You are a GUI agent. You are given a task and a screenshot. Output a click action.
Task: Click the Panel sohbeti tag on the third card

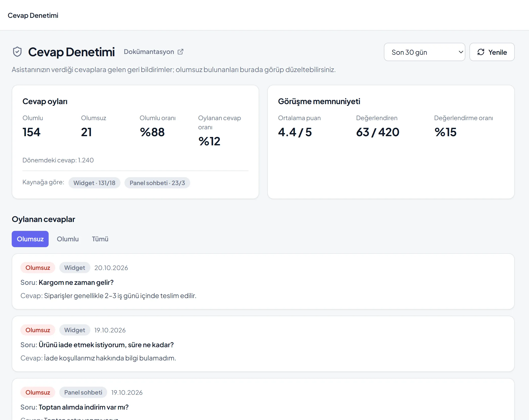click(83, 392)
